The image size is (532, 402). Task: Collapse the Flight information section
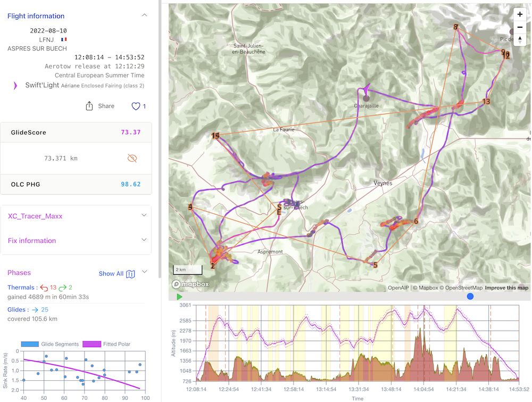(x=144, y=15)
